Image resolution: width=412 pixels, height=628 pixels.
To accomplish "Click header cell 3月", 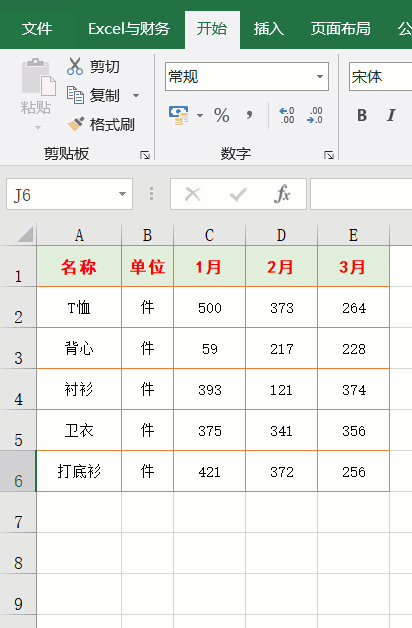I will point(353,267).
